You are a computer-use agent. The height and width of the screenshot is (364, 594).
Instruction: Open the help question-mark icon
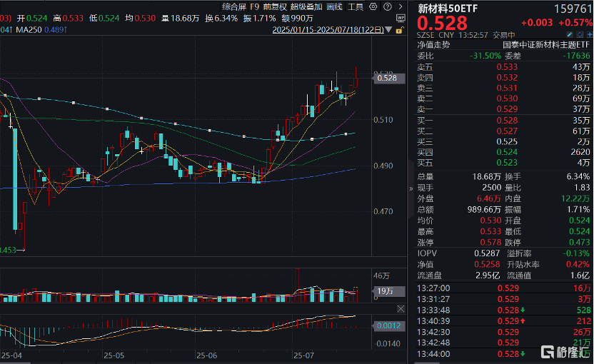point(387,6)
